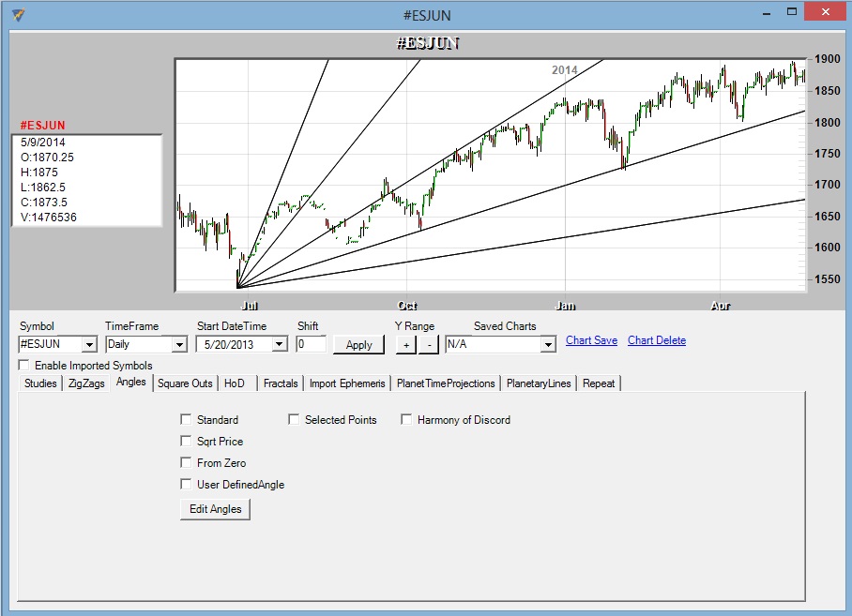Switch to the Repeat tab
The image size is (852, 616).
(x=599, y=383)
